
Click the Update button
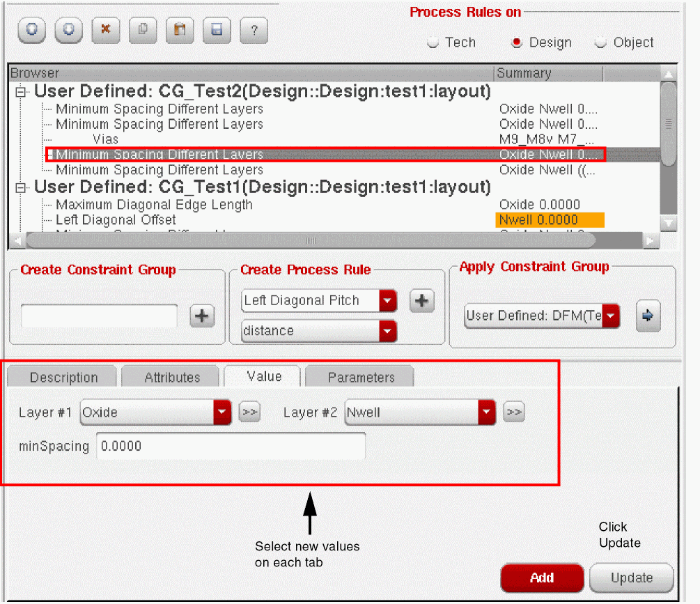[632, 578]
